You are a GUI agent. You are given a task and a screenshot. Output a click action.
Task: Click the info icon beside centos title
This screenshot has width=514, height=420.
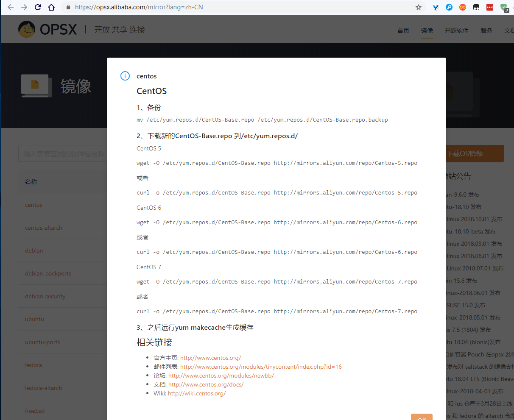tap(125, 76)
